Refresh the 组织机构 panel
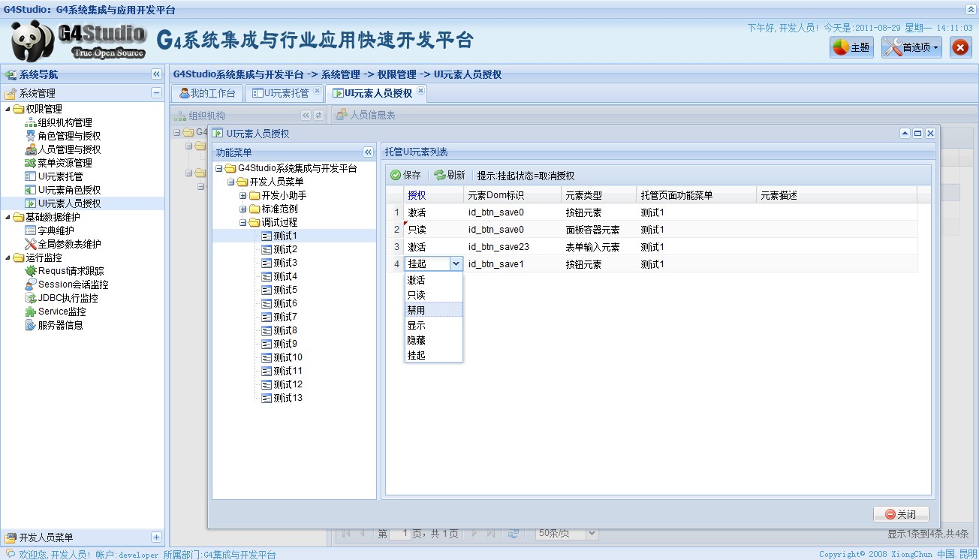979x560 pixels. coord(318,116)
